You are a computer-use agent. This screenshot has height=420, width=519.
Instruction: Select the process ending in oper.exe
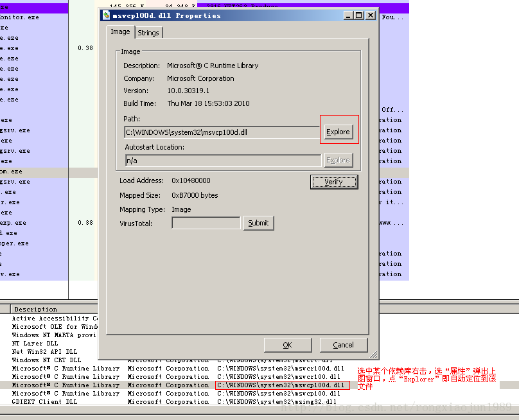click(x=14, y=243)
